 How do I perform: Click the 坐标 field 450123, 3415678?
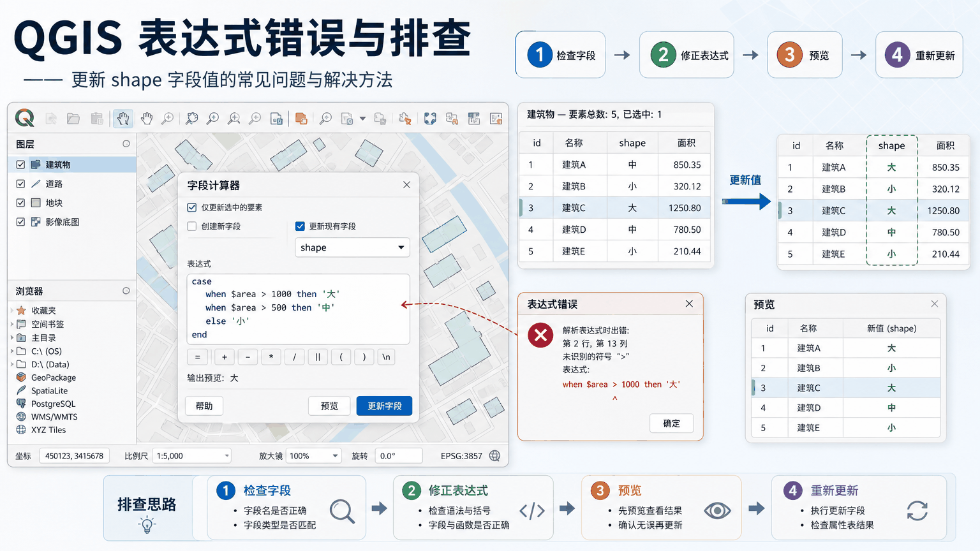75,456
